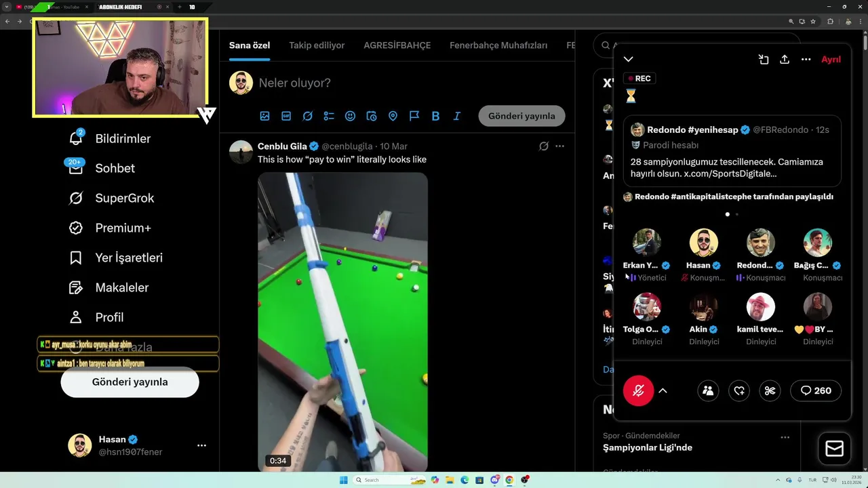The width and height of the screenshot is (868, 488).
Task: Go back with the browser back arrow
Action: [x=7, y=21]
